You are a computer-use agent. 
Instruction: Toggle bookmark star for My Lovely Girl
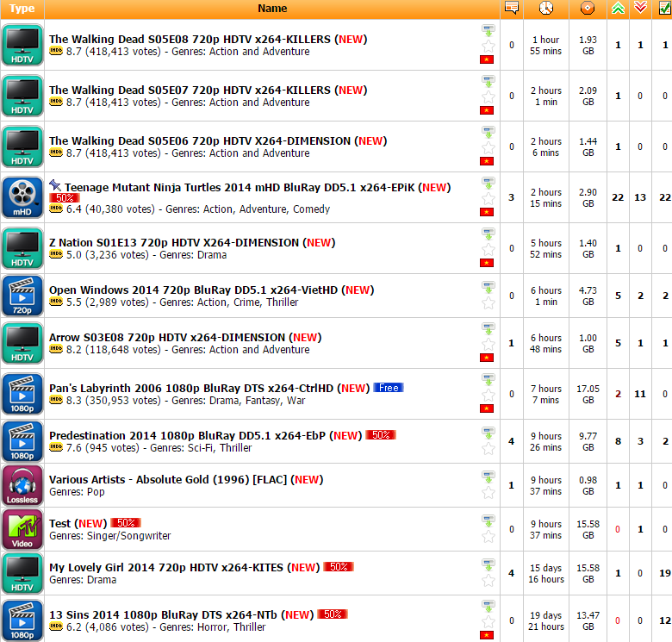pos(488,581)
